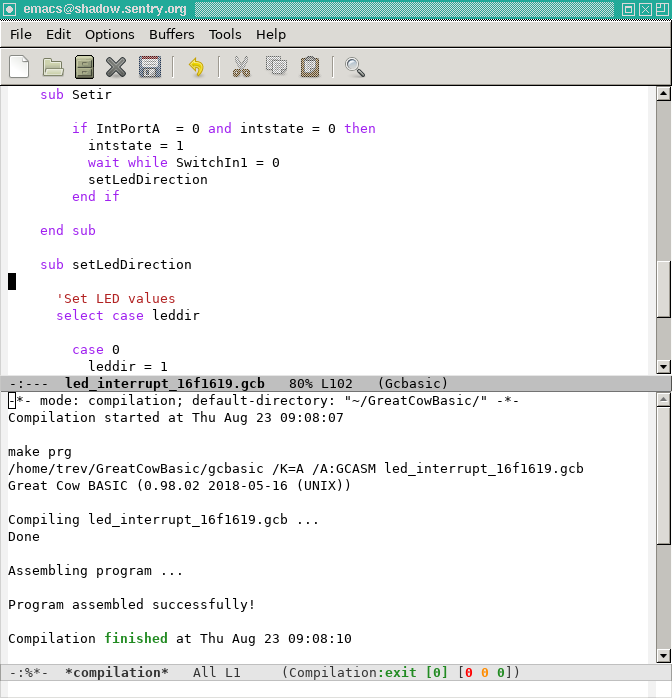Click the 'make prg' command line

coord(40,451)
